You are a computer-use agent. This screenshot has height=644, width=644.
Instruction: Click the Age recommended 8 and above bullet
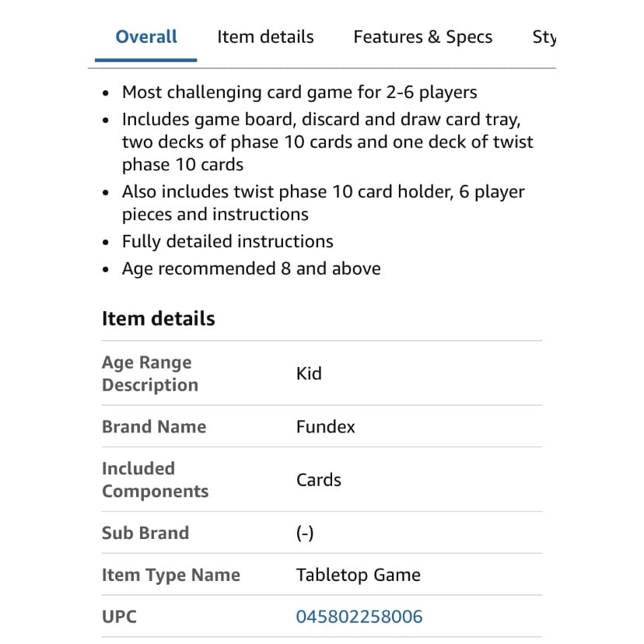(251, 268)
